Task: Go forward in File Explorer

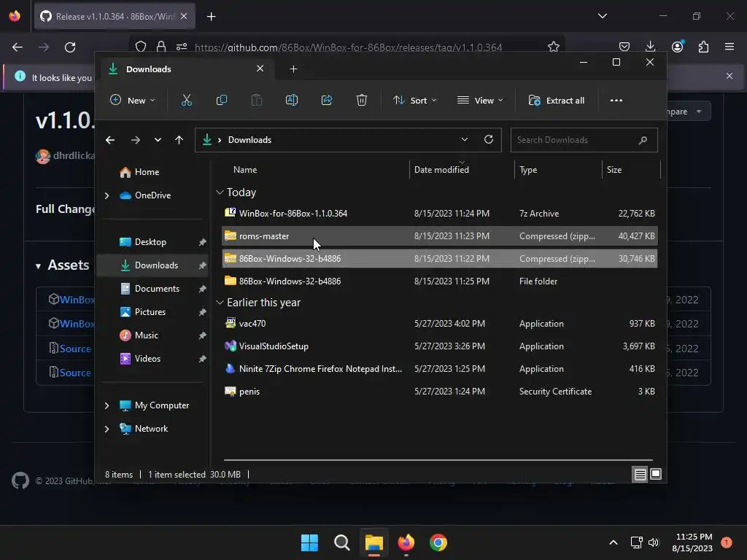Action: coord(135,140)
